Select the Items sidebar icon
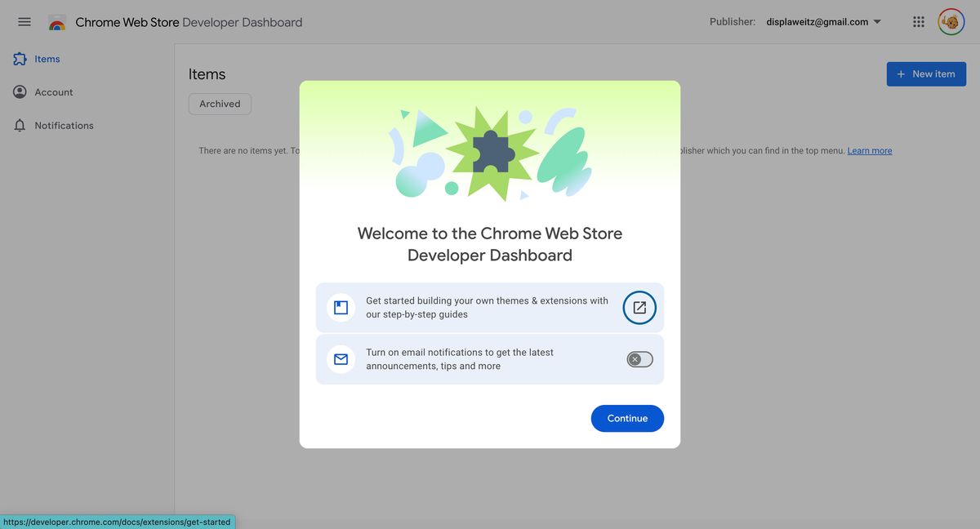The height and width of the screenshot is (529, 980). click(19, 58)
